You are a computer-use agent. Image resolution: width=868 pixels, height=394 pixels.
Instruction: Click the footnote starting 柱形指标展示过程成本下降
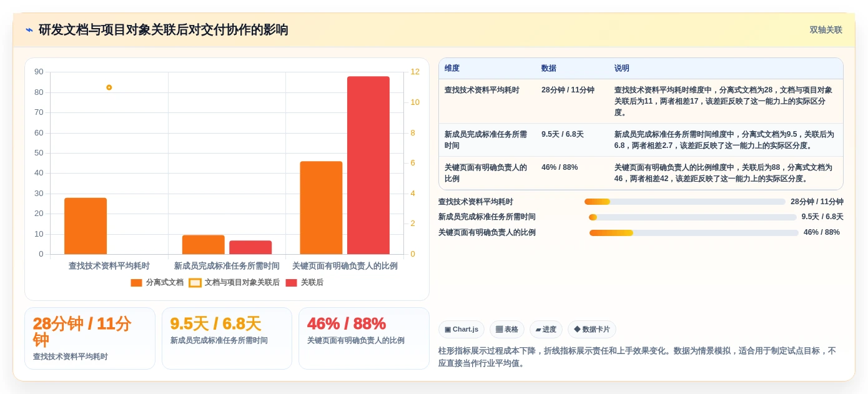click(x=637, y=357)
